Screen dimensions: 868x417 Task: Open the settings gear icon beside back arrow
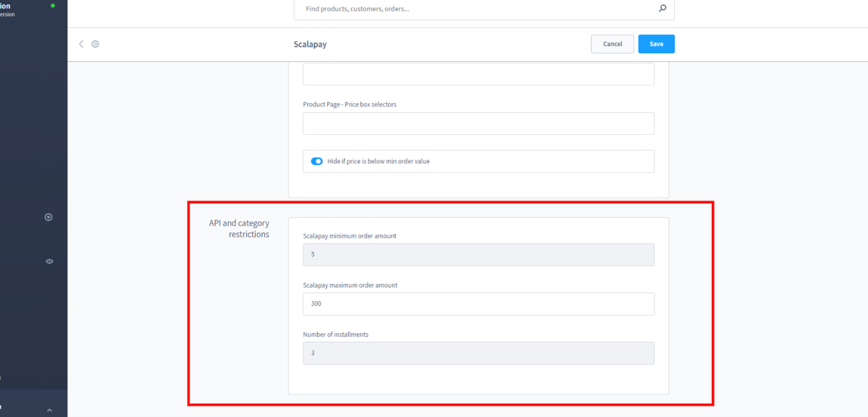pos(95,44)
